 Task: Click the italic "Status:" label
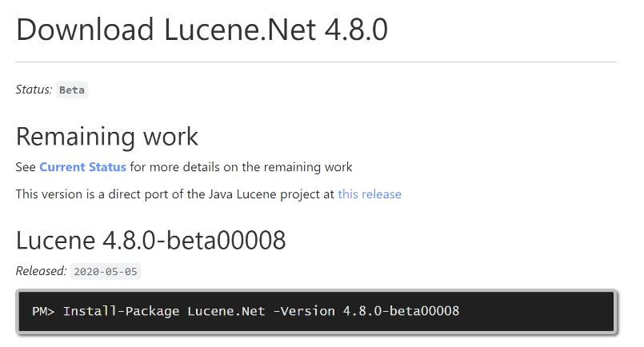34,90
